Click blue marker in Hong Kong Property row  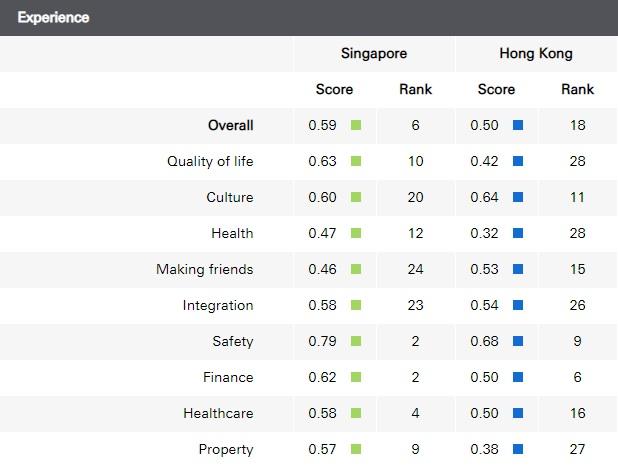[x=517, y=450]
